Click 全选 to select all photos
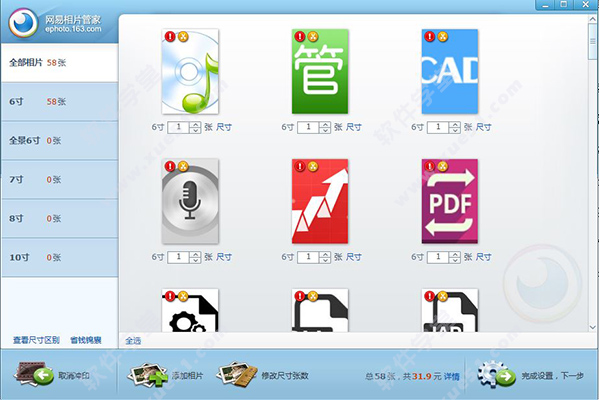The width and height of the screenshot is (599, 400). pyautogui.click(x=133, y=341)
